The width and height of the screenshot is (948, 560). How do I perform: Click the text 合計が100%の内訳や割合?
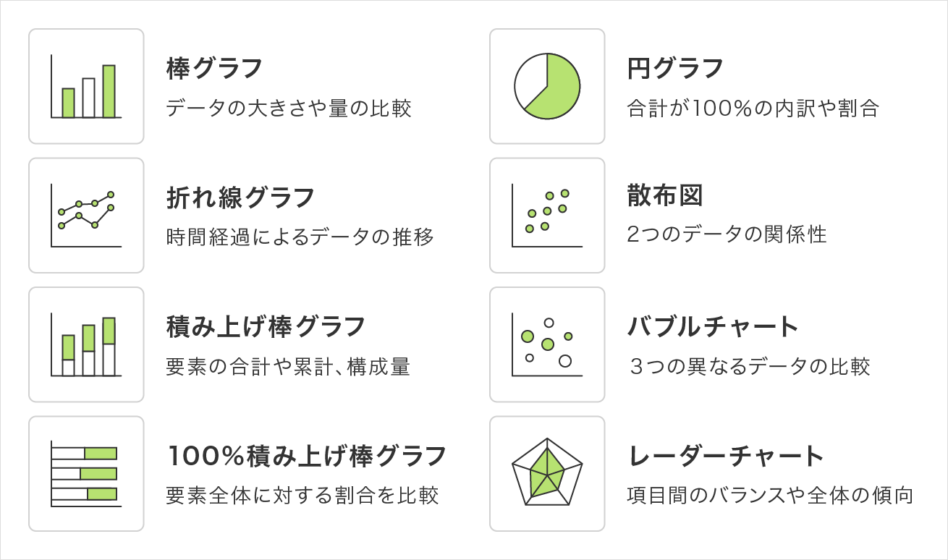click(753, 109)
